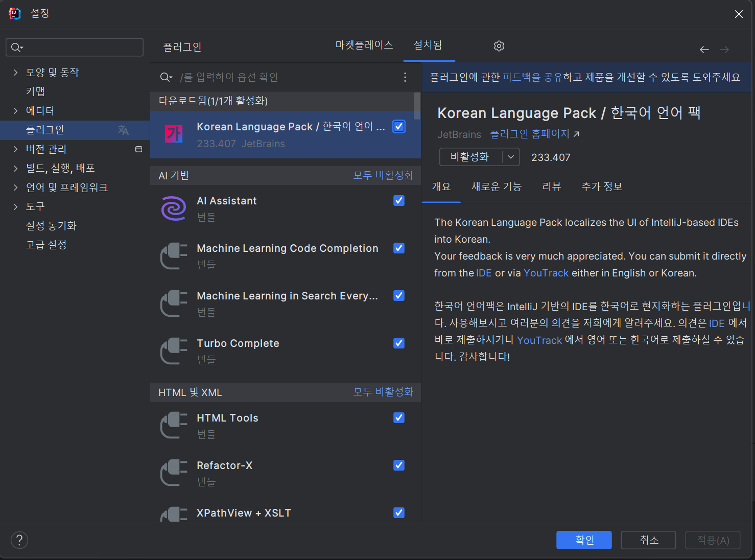755x560 pixels.
Task: Click the YouTrack link in Korean description
Action: (x=539, y=340)
